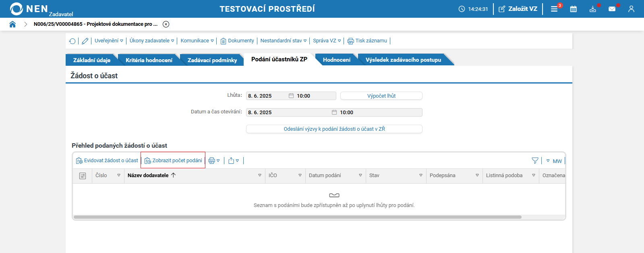The height and width of the screenshot is (253, 644).
Task: Click the refresh record icon
Action: [72, 41]
